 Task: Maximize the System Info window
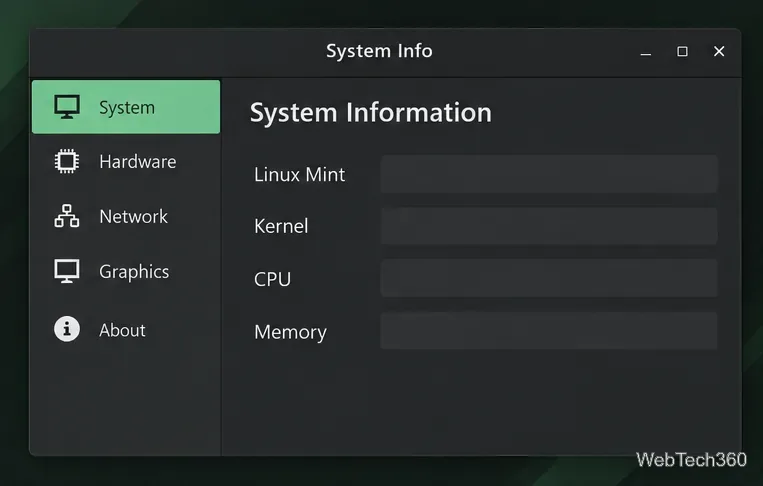click(682, 51)
